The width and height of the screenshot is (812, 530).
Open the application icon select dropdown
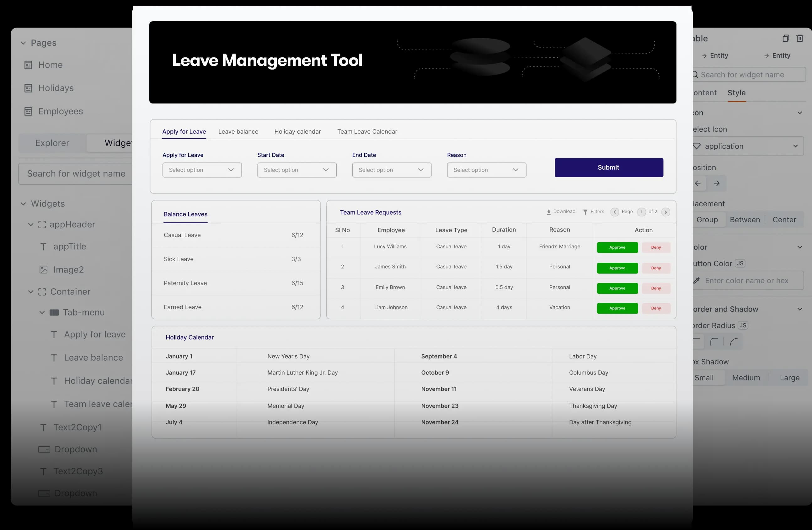coord(747,146)
